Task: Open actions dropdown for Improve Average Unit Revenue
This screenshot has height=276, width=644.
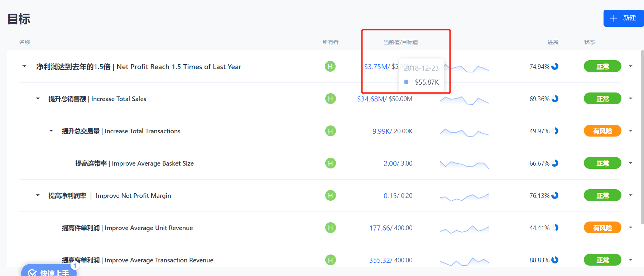Action: [631, 228]
